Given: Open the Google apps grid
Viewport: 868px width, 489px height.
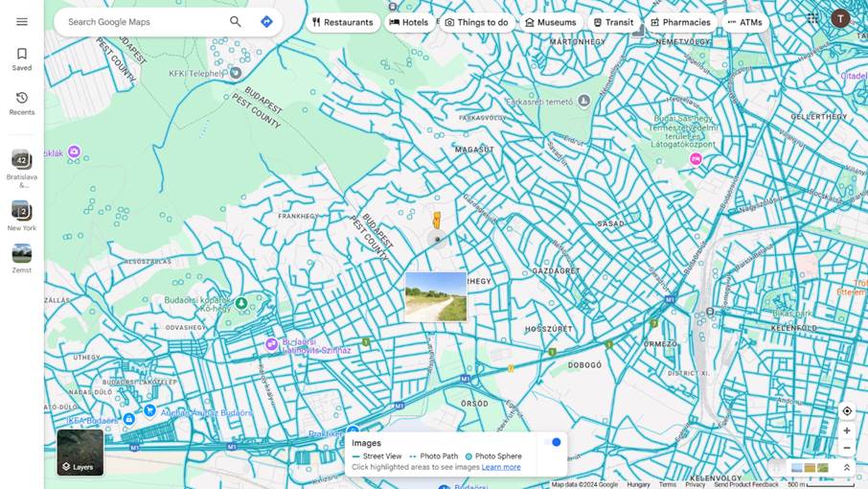Looking at the screenshot, I should point(812,18).
